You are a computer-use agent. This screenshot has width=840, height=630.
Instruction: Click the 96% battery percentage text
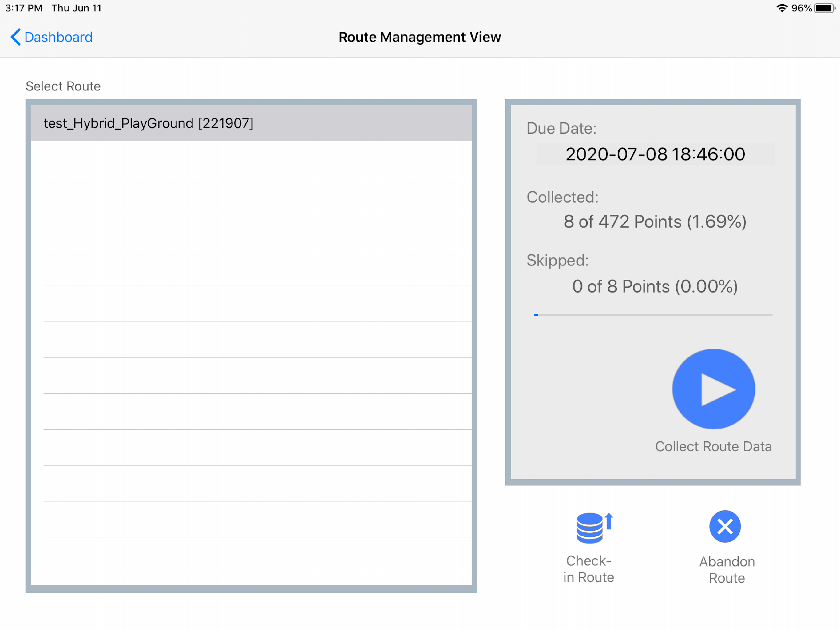[801, 8]
